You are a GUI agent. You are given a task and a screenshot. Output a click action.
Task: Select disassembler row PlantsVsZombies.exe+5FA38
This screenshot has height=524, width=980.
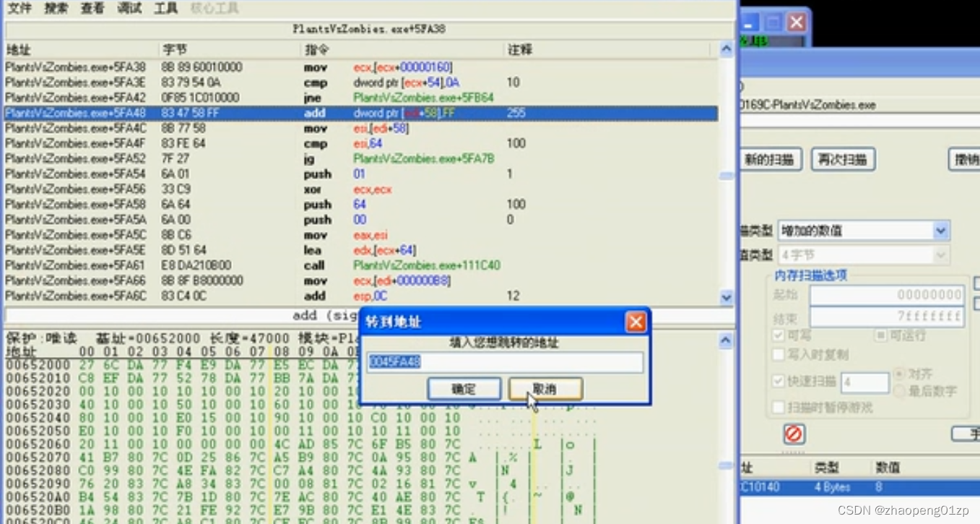[x=361, y=67]
